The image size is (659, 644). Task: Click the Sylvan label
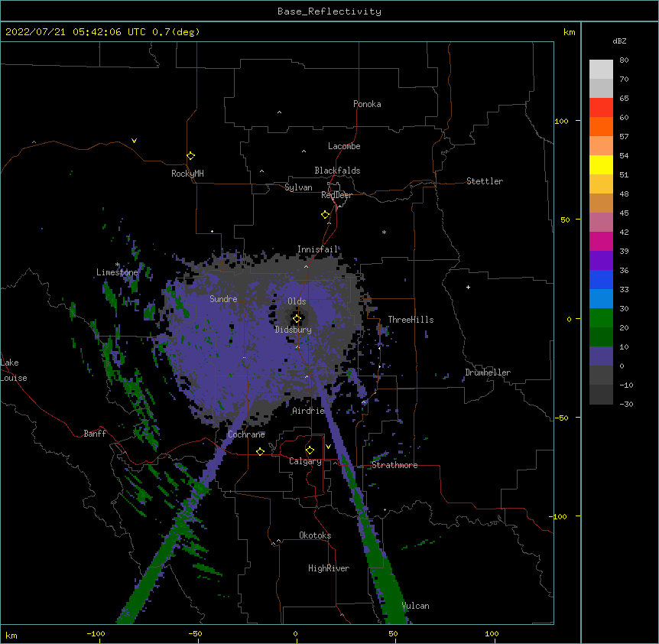pyautogui.click(x=298, y=187)
